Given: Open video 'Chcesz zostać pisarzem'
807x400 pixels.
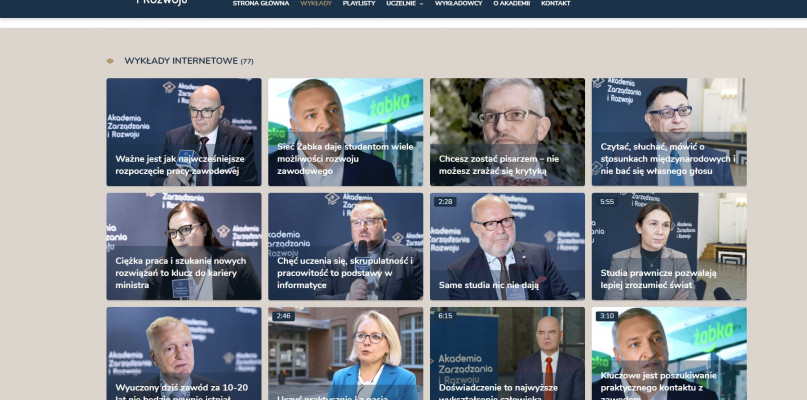Looking at the screenshot, I should coord(507,132).
